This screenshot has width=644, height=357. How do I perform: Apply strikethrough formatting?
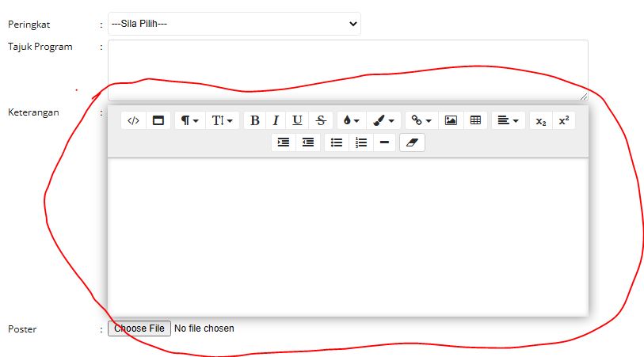(x=320, y=121)
